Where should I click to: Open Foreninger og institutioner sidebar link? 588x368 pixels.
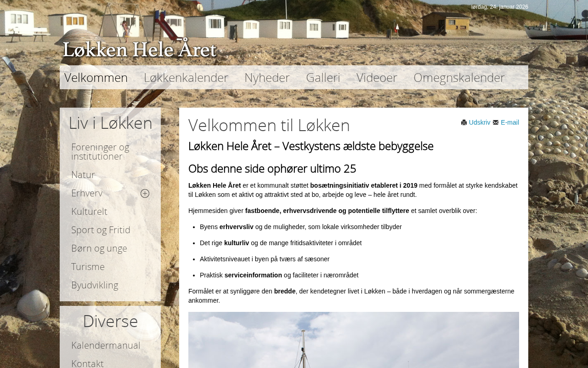point(100,152)
